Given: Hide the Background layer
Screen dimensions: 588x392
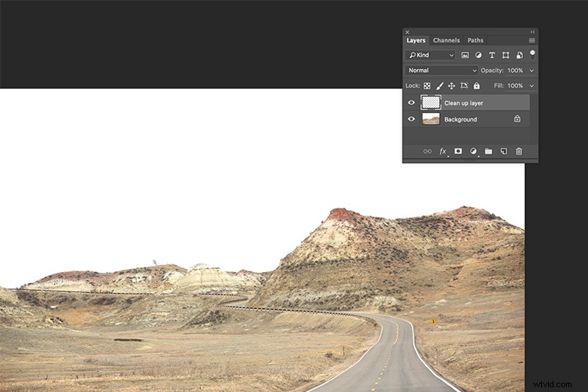Looking at the screenshot, I should [x=412, y=119].
